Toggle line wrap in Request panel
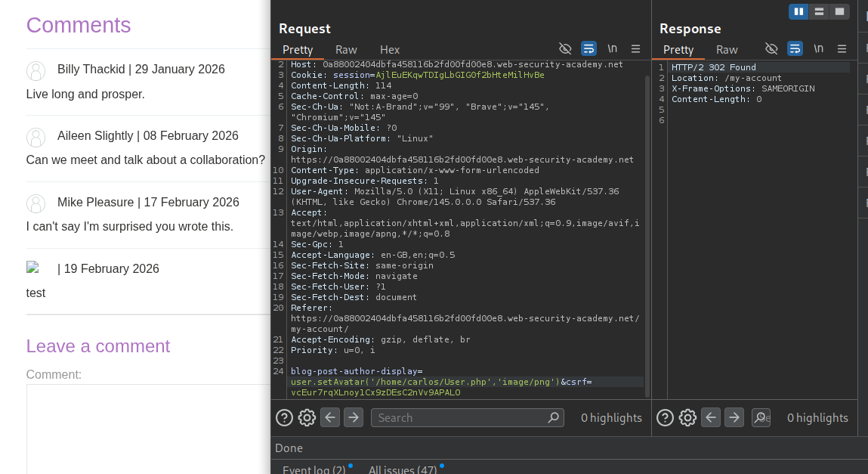 [x=588, y=49]
